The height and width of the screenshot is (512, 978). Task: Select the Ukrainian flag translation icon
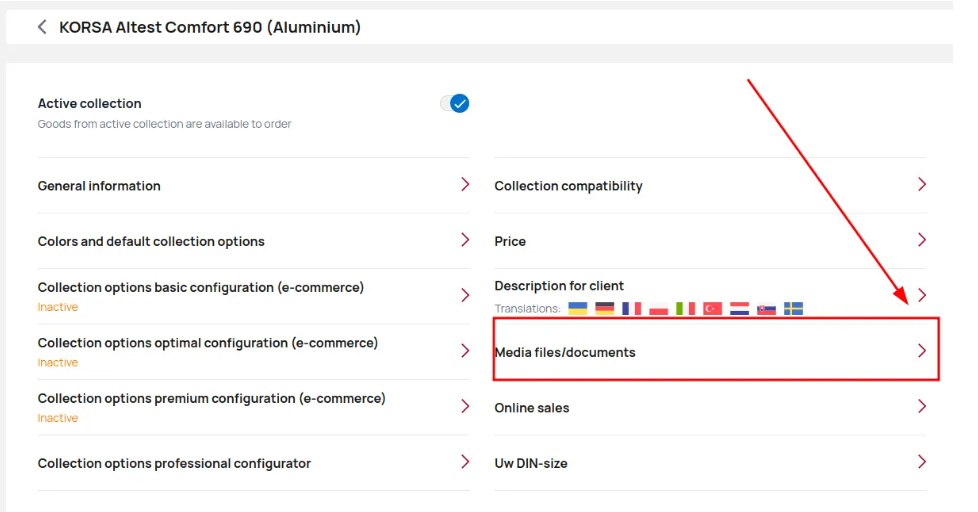[x=578, y=309]
